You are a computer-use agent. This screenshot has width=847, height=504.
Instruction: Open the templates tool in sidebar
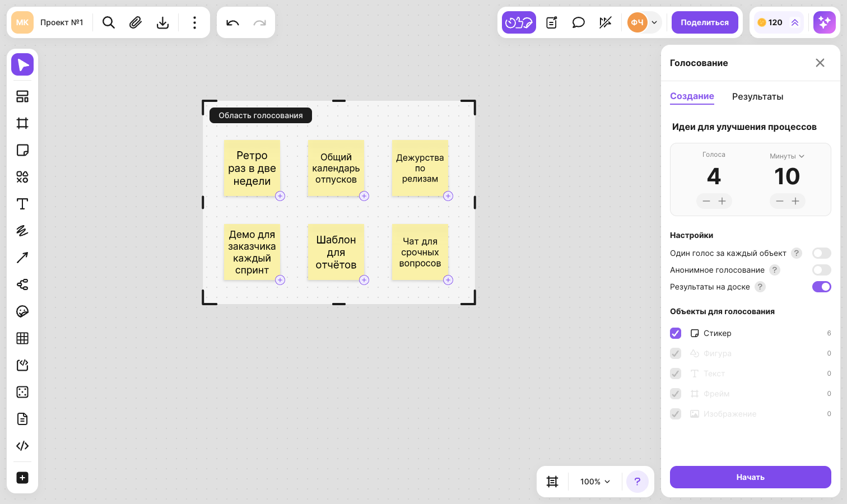22,96
